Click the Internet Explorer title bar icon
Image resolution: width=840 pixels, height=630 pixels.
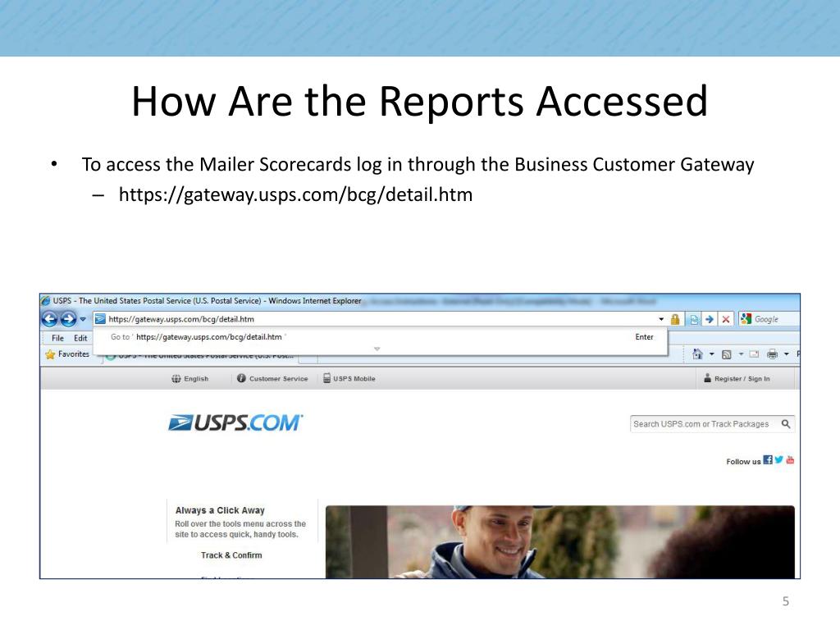pyautogui.click(x=46, y=300)
